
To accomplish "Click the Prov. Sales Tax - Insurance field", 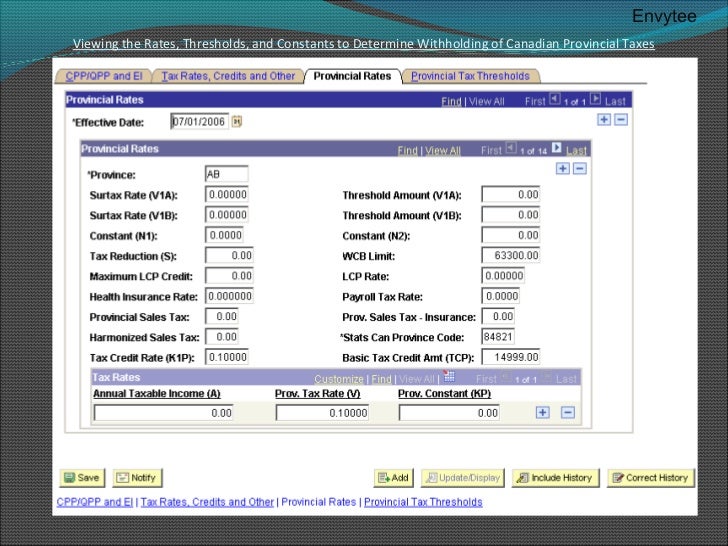I will [x=498, y=317].
